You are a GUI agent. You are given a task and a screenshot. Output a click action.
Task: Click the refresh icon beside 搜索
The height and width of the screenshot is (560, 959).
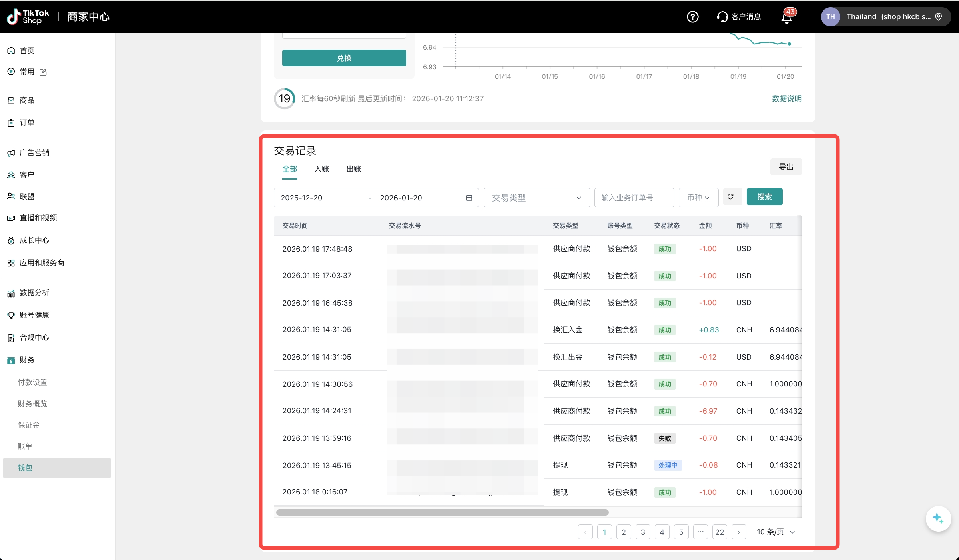[730, 197]
